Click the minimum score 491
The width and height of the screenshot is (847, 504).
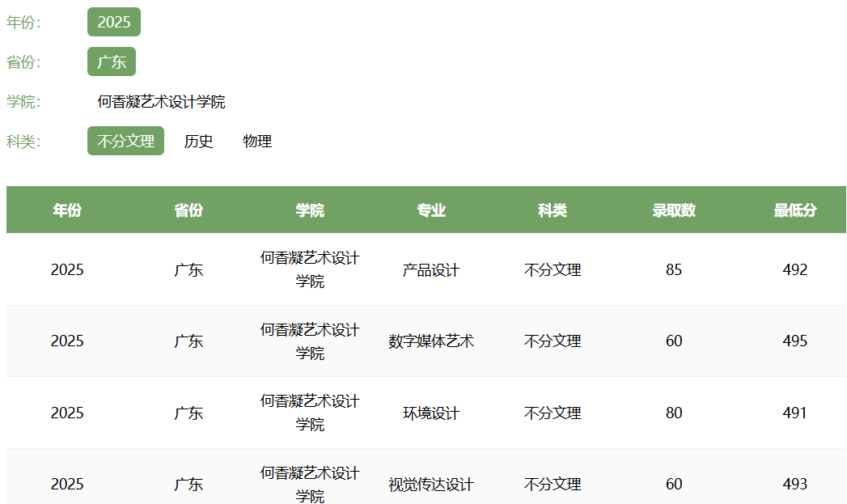point(794,413)
